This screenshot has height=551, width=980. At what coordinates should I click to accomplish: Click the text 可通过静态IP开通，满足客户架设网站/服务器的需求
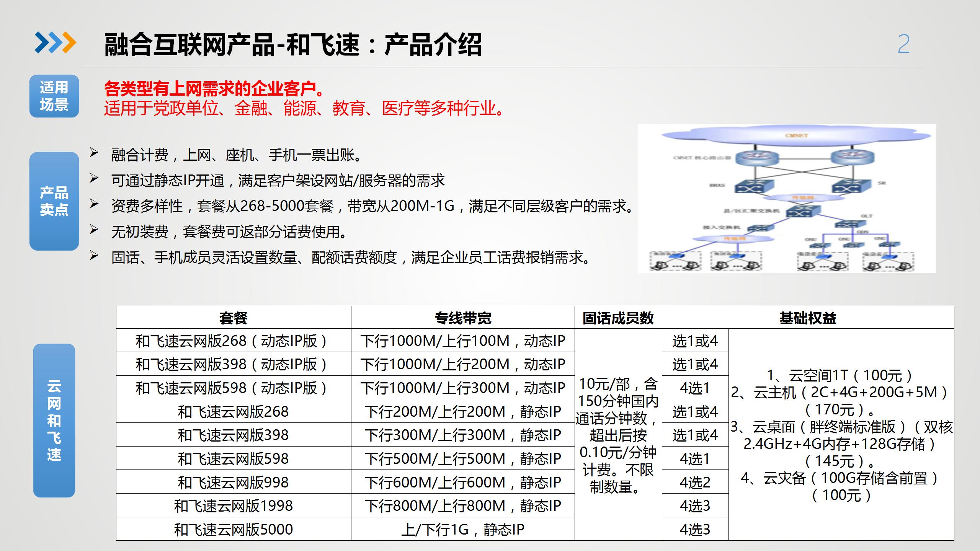[278, 180]
